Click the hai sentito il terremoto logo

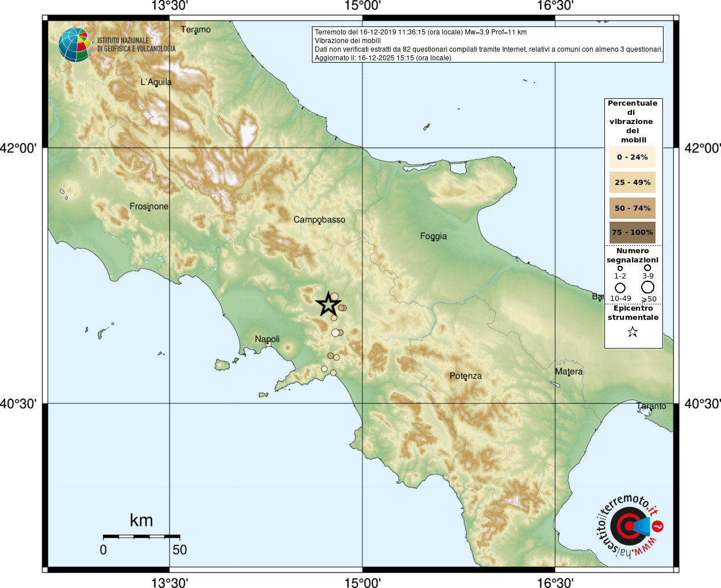coord(630,526)
